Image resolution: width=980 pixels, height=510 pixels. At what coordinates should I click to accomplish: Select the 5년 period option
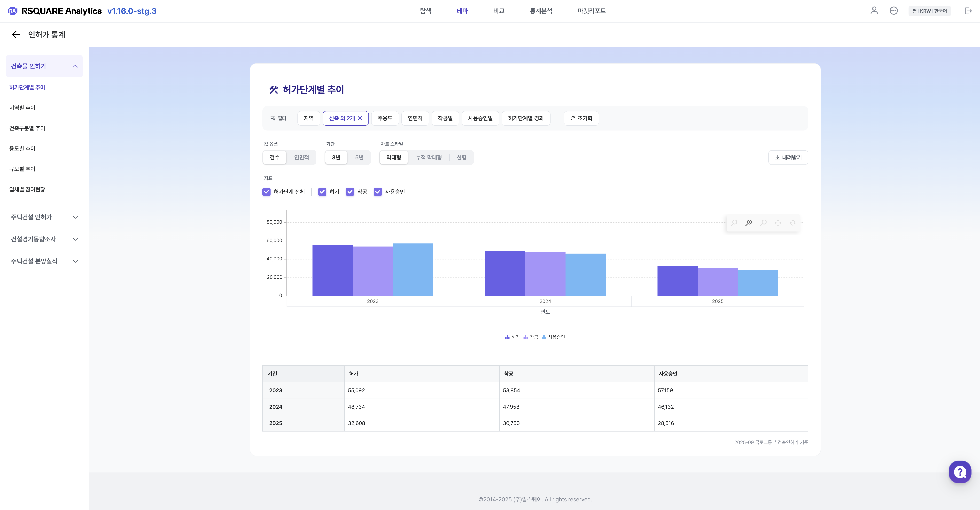coord(359,157)
